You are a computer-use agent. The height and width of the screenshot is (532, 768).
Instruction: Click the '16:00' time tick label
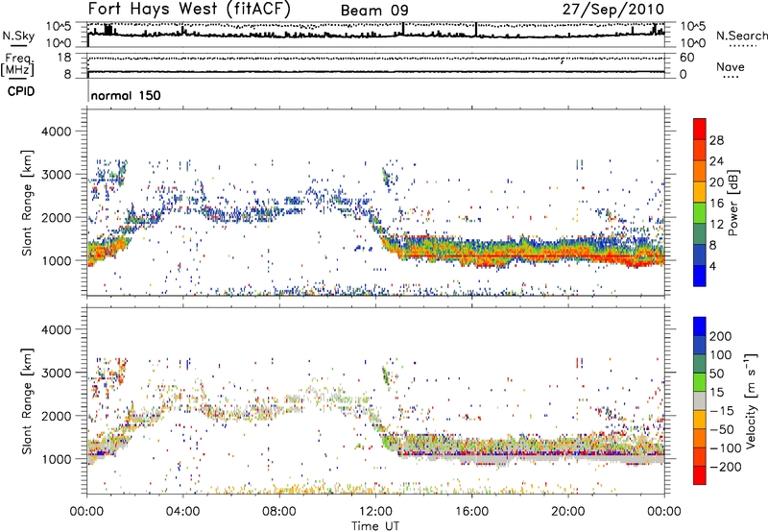point(471,512)
